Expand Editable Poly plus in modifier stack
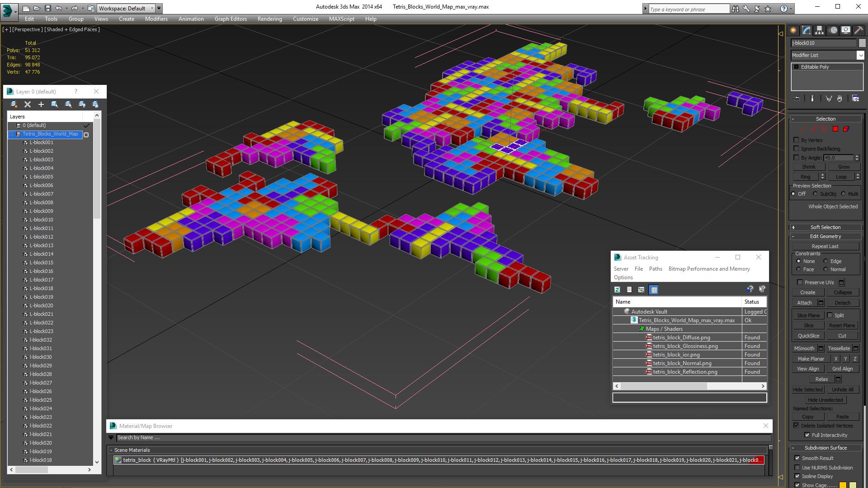 tap(796, 67)
